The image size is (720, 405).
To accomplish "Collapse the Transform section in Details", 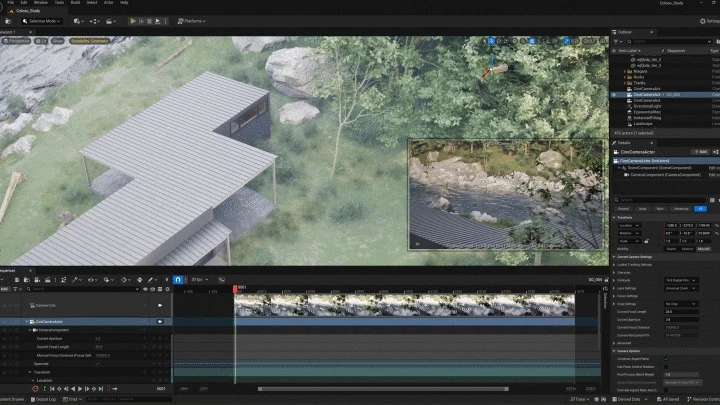I will (x=614, y=218).
